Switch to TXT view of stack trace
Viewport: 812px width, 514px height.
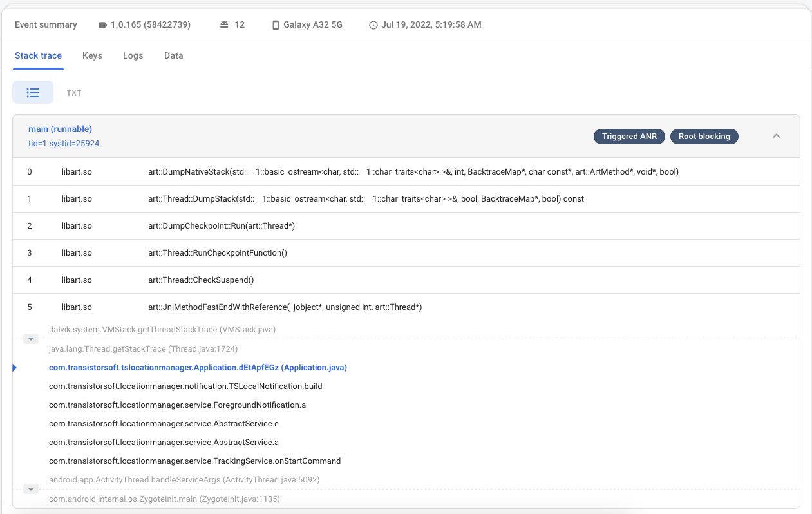(74, 93)
